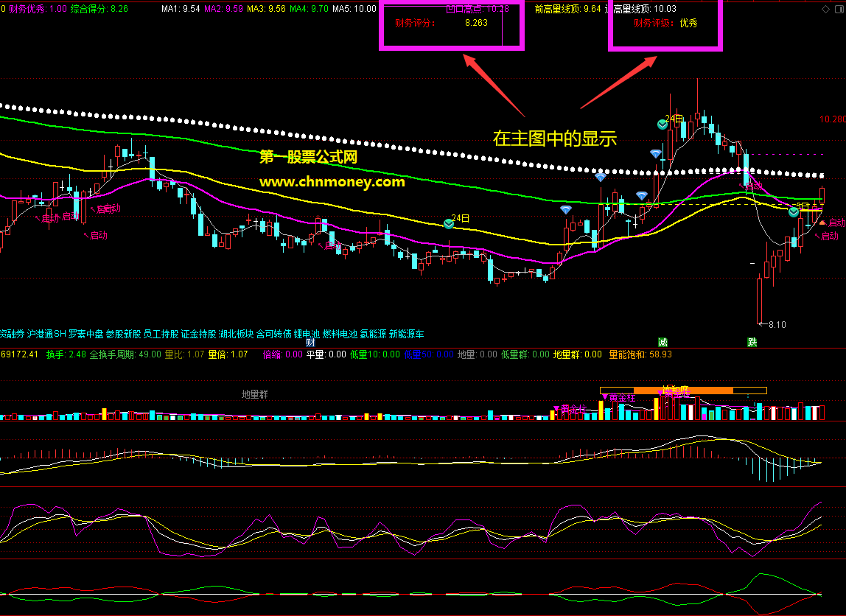The image size is (846, 616).
Task: Open the 燃料电池 sector tag
Action: (340, 334)
